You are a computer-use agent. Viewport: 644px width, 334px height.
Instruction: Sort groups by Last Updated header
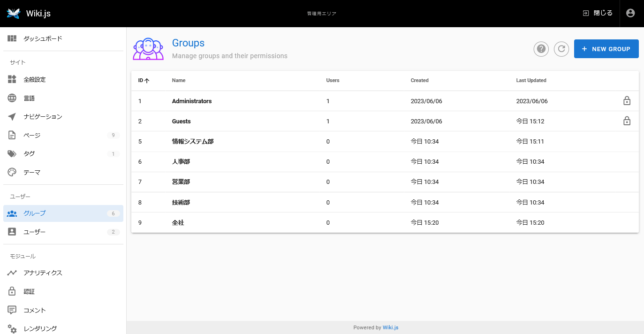531,80
